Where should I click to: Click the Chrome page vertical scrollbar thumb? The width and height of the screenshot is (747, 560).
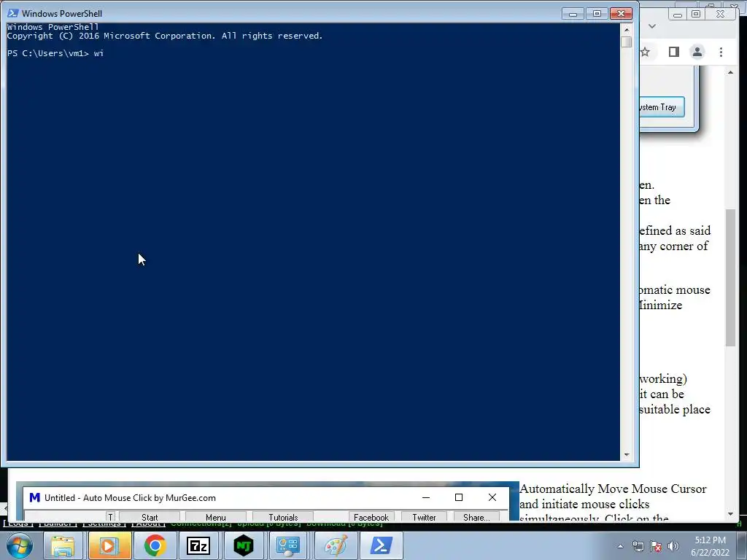[730, 278]
